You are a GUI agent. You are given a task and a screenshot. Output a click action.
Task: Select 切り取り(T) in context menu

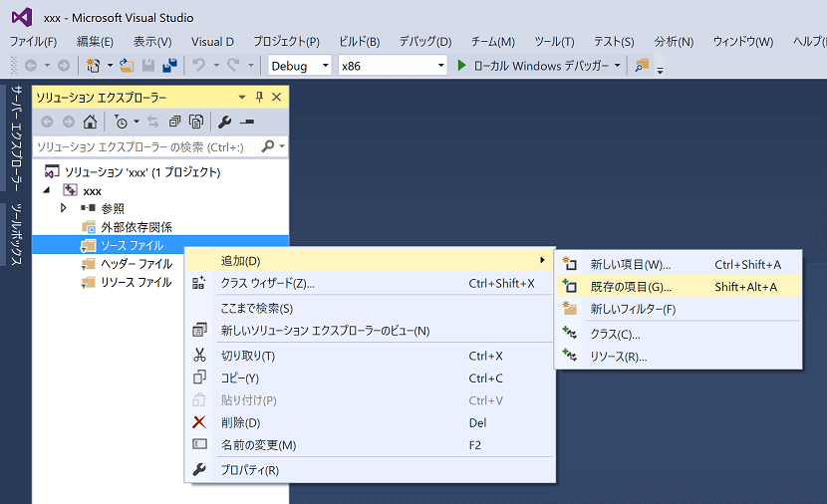[x=370, y=356]
